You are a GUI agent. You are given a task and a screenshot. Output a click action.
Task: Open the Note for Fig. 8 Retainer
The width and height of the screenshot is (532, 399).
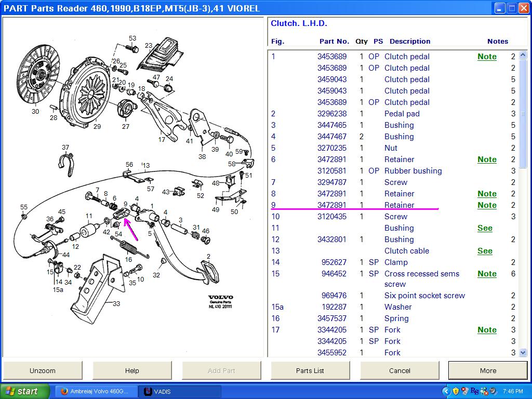[x=487, y=194]
